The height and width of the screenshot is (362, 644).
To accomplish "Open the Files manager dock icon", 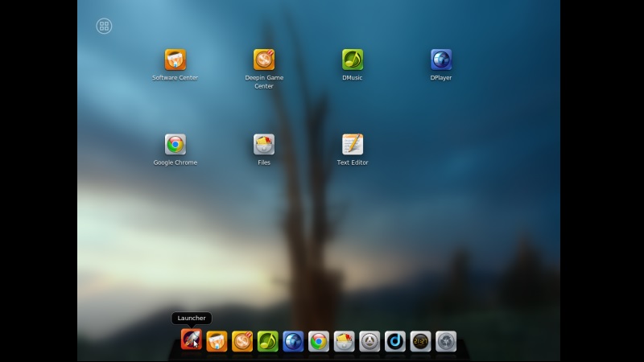I will [x=344, y=341].
